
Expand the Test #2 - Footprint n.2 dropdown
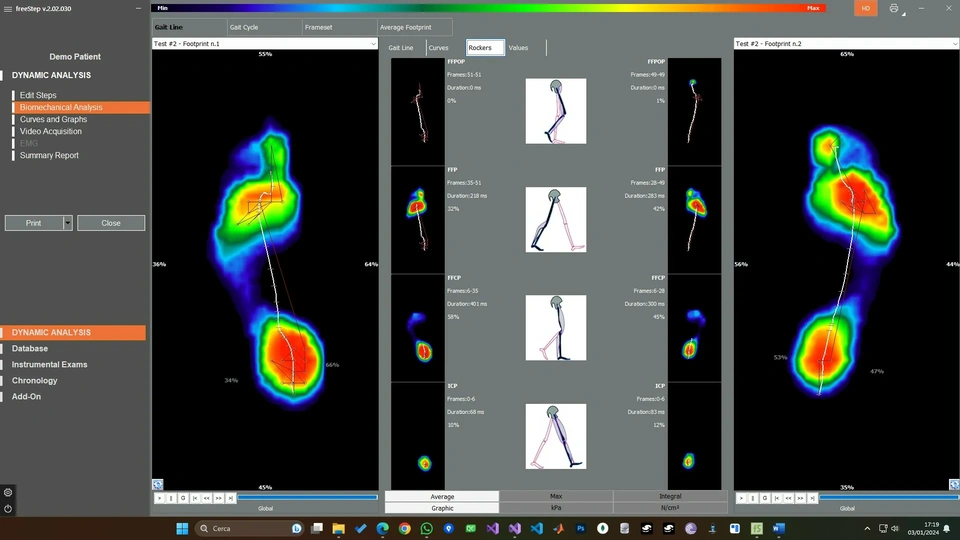click(x=953, y=44)
